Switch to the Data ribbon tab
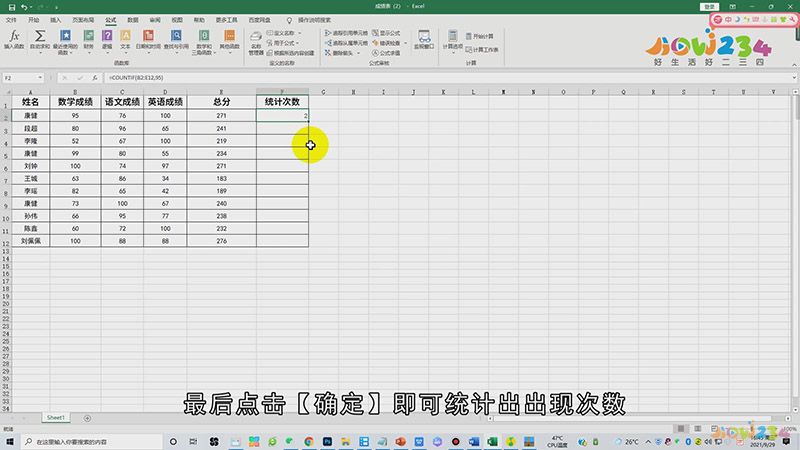 point(133,20)
